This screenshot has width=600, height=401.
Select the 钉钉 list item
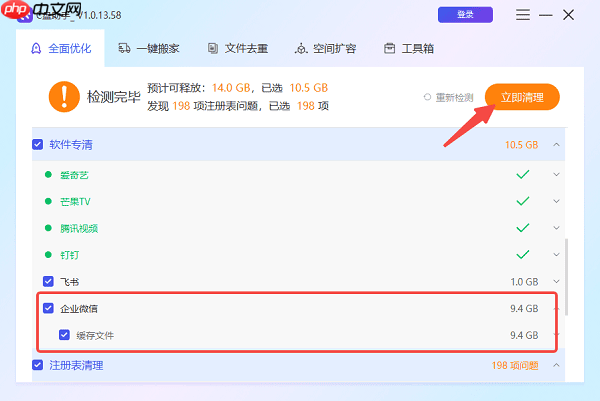(298, 255)
